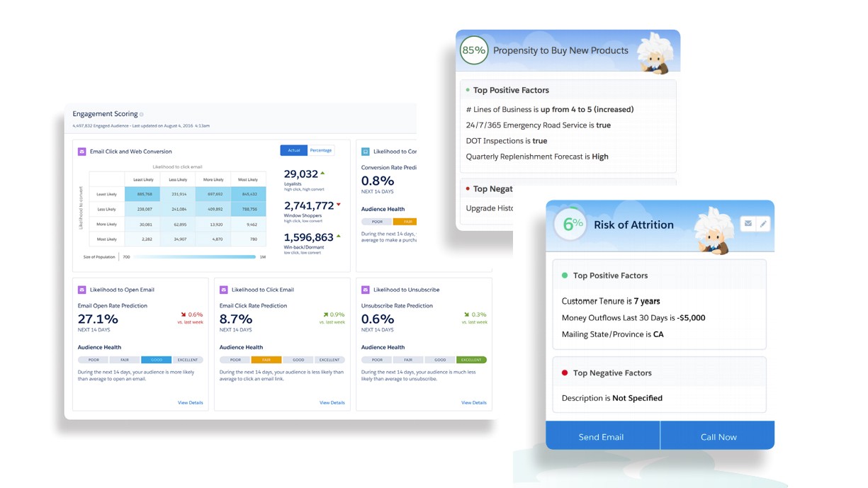The height and width of the screenshot is (488, 868).
Task: Switch the conversion table to Actual view
Action: [x=294, y=150]
